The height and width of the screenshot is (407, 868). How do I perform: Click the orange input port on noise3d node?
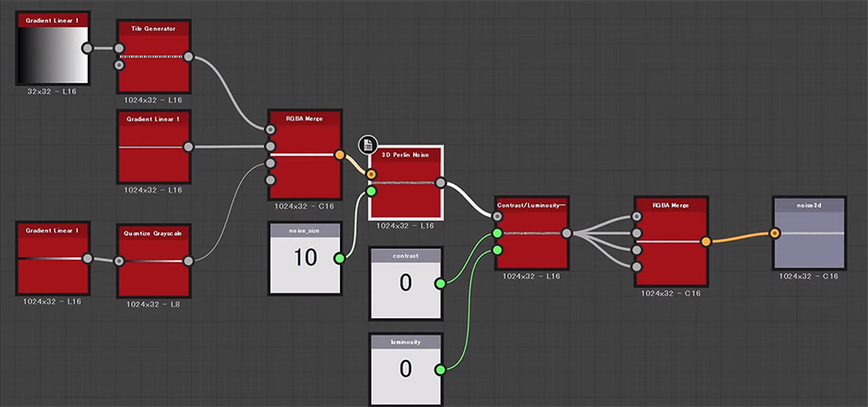point(775,232)
